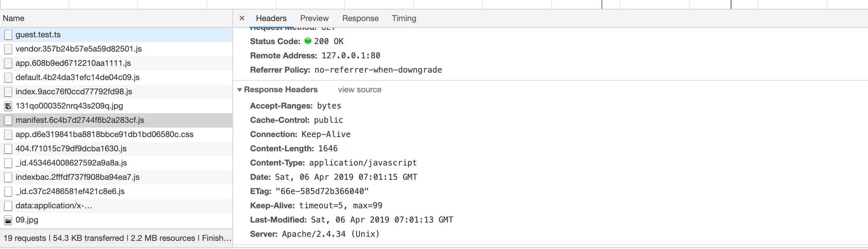The height and width of the screenshot is (249, 868).
Task: Click the data:application/x- request icon
Action: click(x=8, y=206)
